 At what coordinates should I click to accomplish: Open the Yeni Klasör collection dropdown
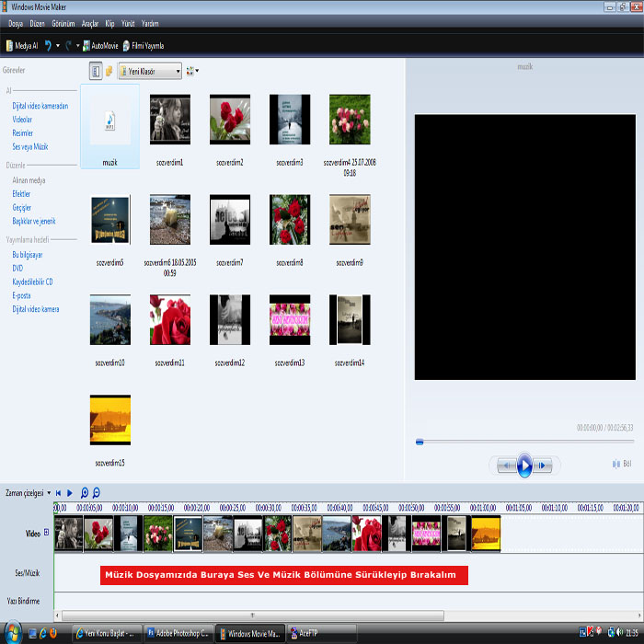coord(177,70)
